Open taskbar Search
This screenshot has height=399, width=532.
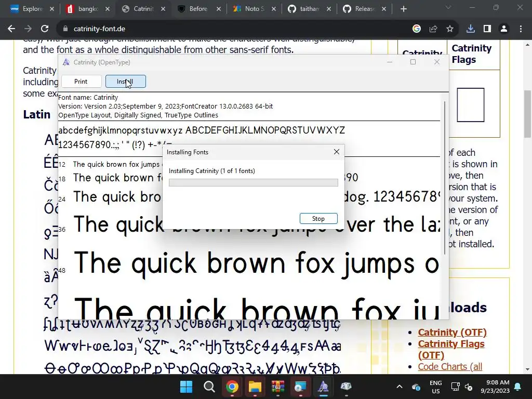pos(209,387)
